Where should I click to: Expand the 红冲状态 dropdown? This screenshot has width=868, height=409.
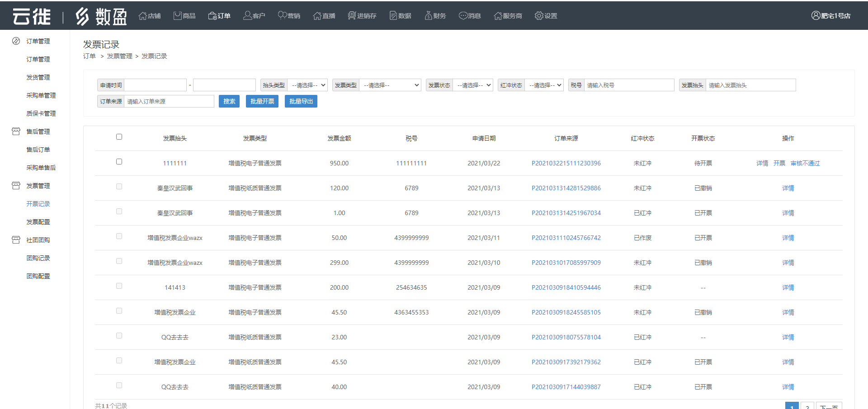[x=544, y=85]
